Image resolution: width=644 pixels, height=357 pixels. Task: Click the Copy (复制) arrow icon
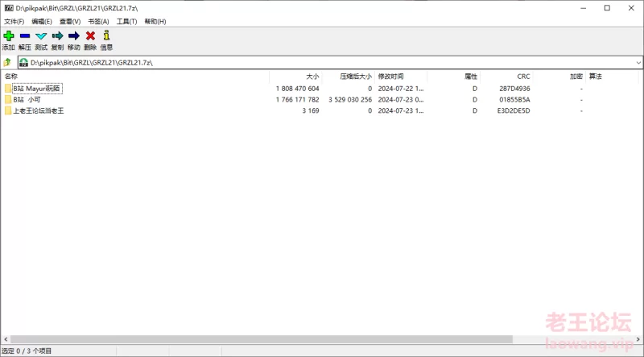[x=57, y=35]
